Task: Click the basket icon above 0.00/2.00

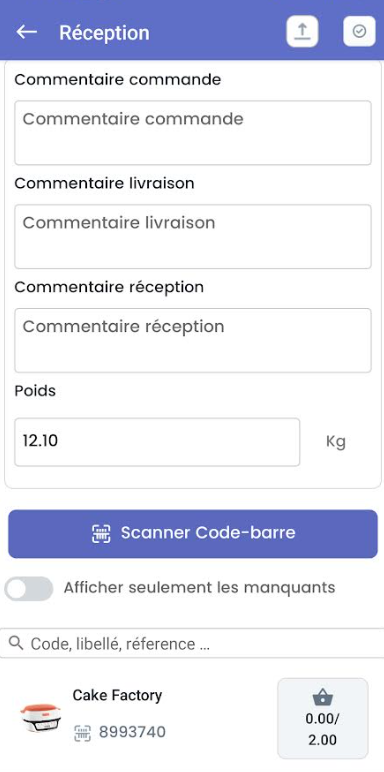Action: point(322,698)
